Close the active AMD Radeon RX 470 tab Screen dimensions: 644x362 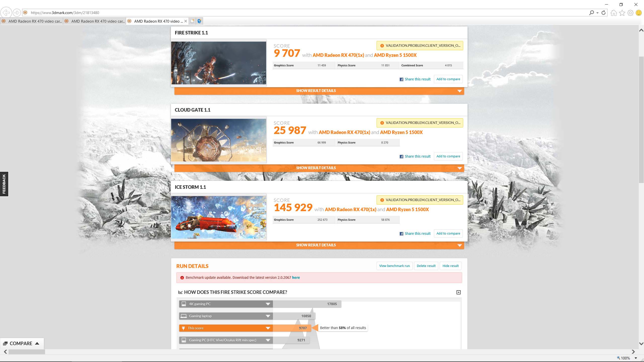[186, 21]
